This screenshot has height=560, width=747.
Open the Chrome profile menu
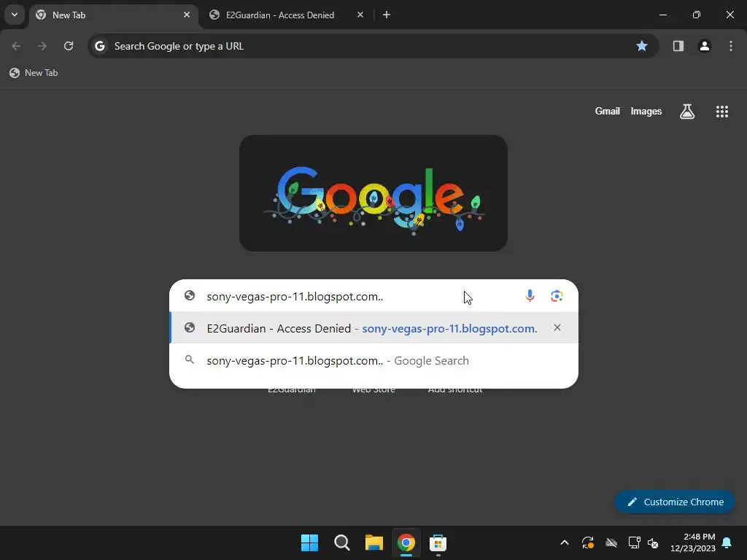pyautogui.click(x=704, y=46)
